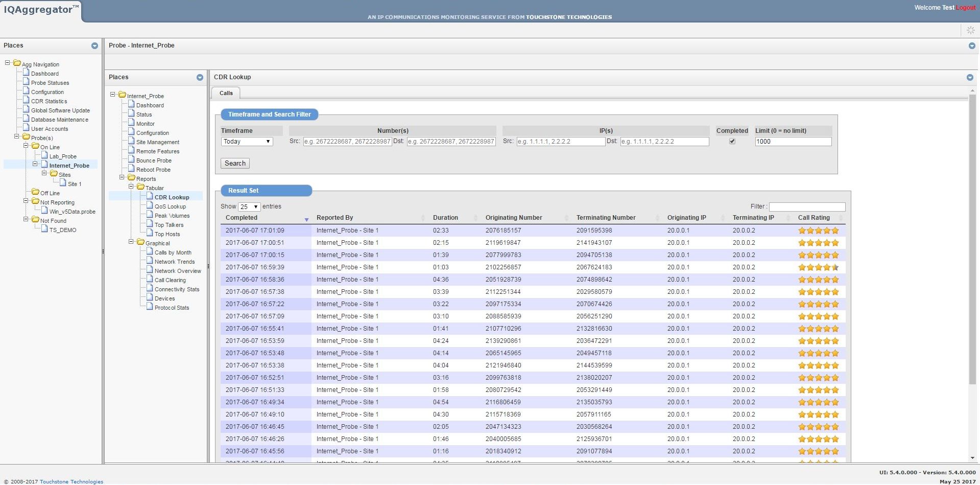Open Global Software Update page
The image size is (980, 485).
(x=60, y=110)
